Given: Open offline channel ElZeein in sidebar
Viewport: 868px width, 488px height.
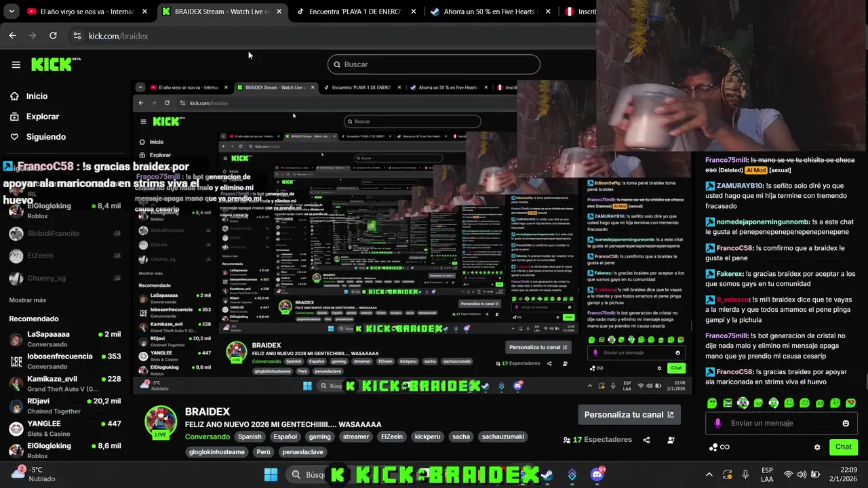Looking at the screenshot, I should click(x=64, y=256).
